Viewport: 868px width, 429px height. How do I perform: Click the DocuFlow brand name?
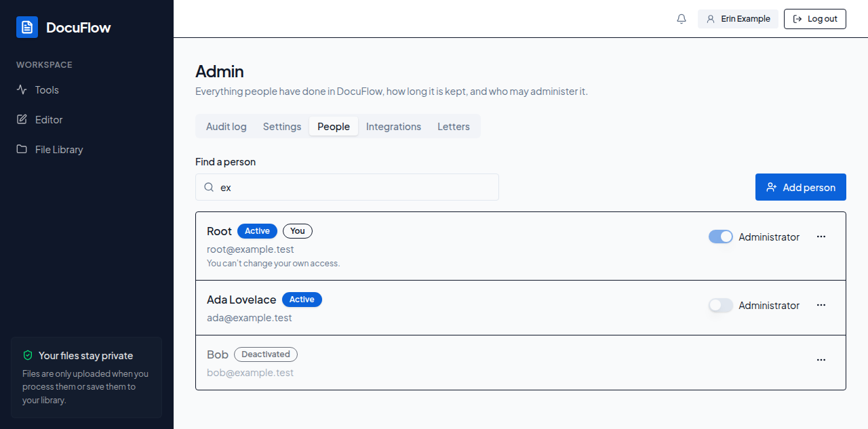pyautogui.click(x=79, y=27)
